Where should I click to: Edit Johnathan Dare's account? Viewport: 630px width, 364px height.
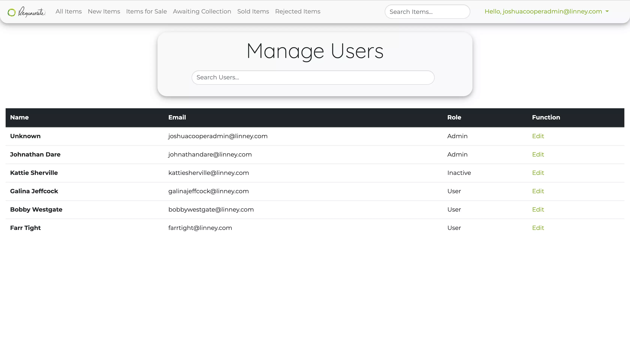[538, 154]
